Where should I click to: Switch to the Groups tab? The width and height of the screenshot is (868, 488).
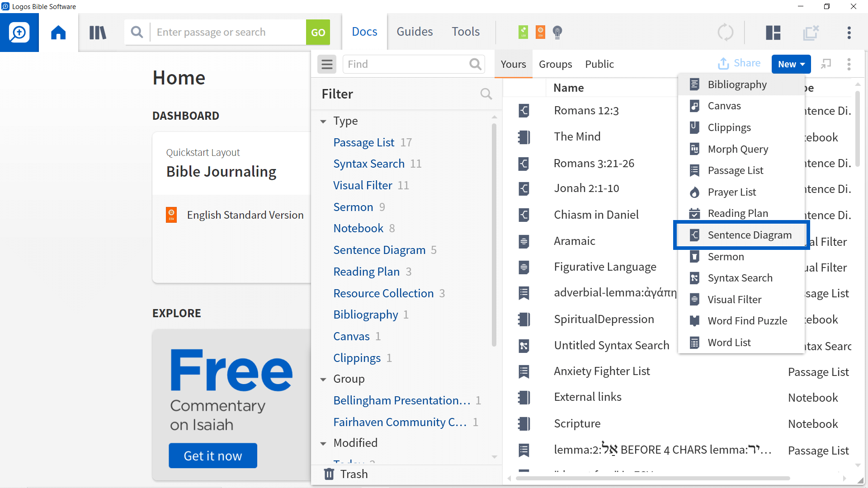pyautogui.click(x=555, y=64)
